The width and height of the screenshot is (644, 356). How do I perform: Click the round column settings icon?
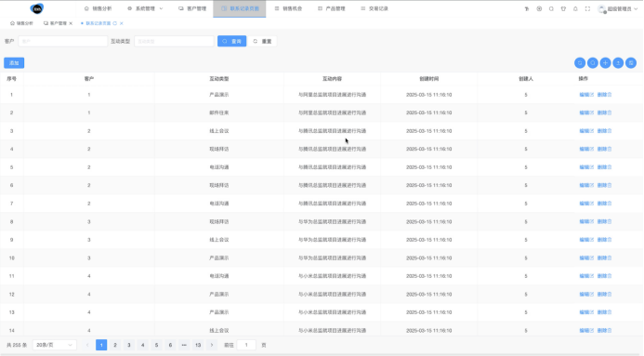point(631,63)
